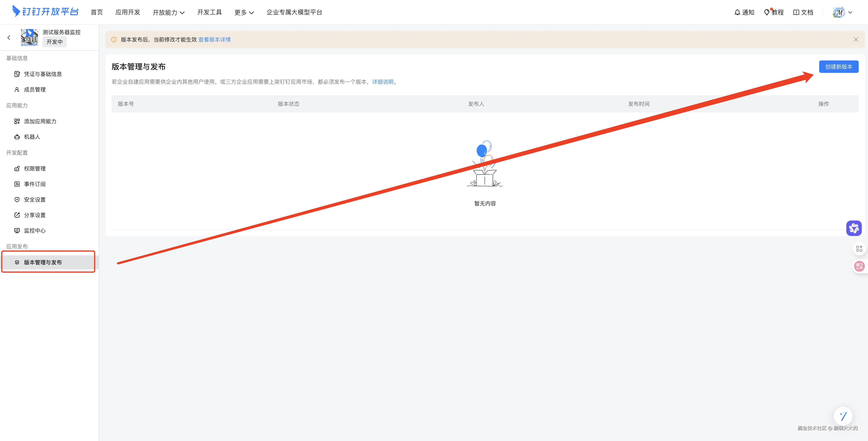This screenshot has height=441, width=868.
Task: Click the 创建新版本 button
Action: [838, 67]
